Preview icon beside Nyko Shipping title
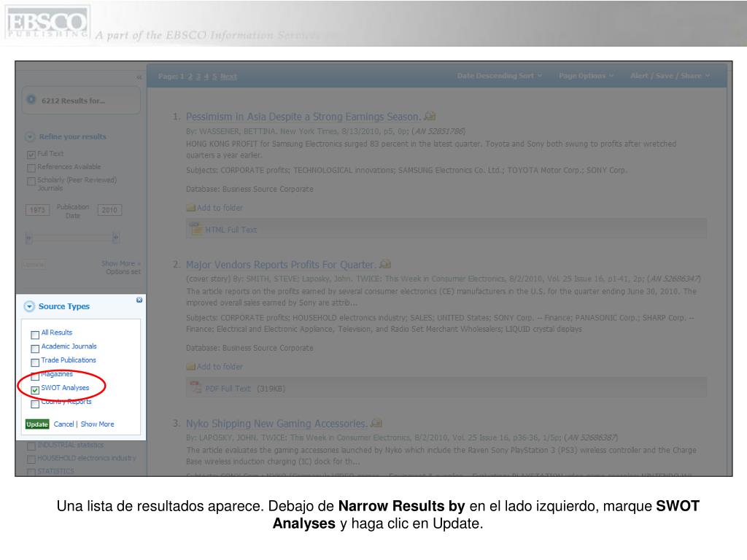 pos(376,423)
